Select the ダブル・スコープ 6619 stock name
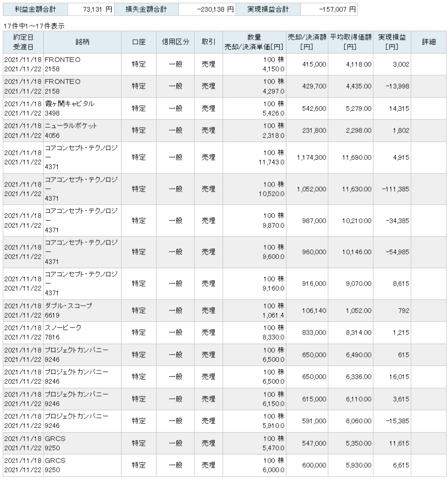This screenshot has height=481, width=448. point(69,310)
